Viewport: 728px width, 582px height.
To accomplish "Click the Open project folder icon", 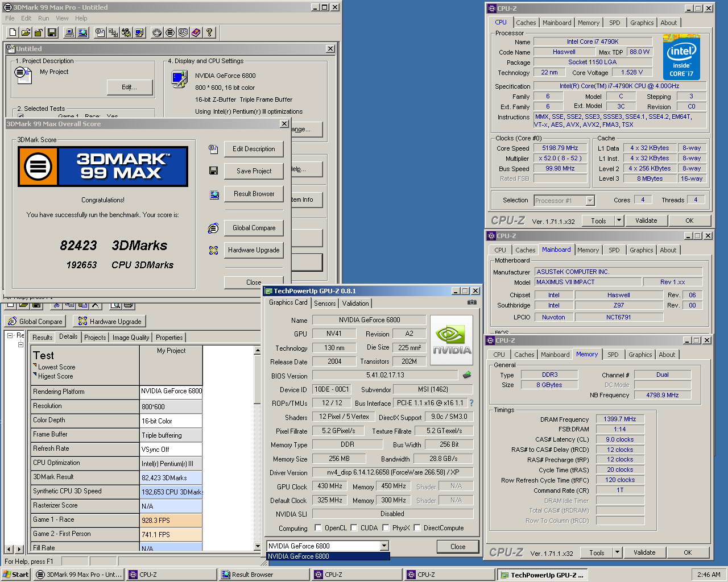I will click(26, 32).
